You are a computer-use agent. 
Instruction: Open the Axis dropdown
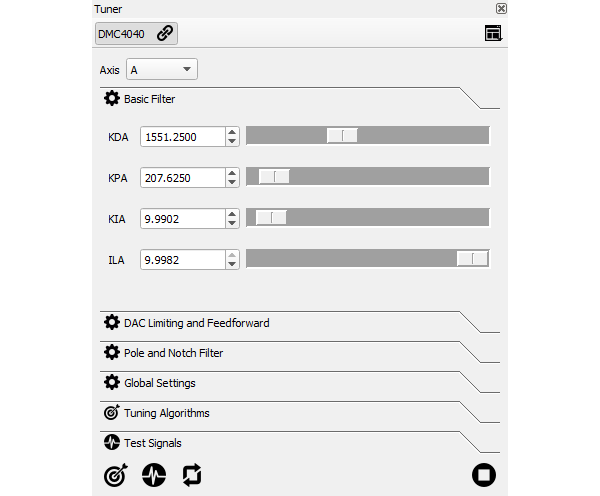[162, 70]
